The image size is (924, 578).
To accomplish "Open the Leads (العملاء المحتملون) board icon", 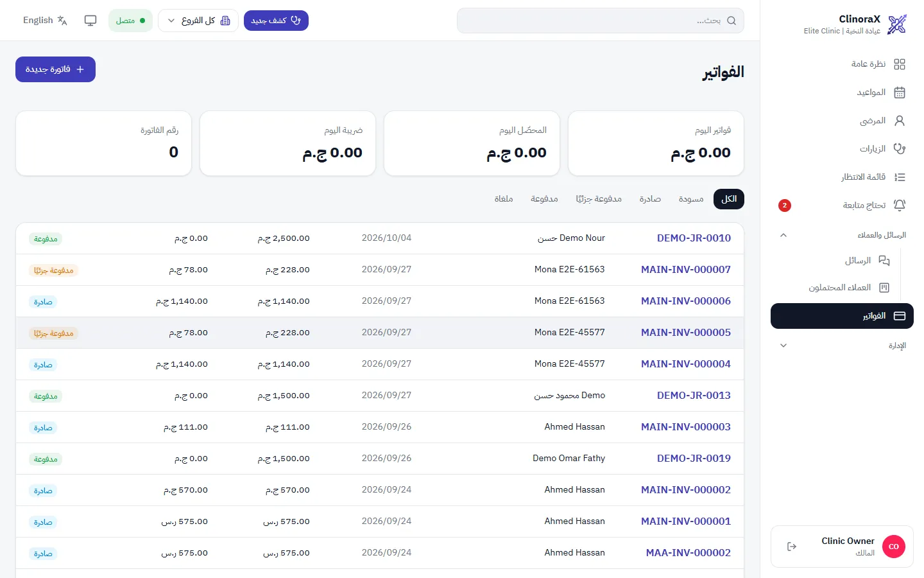I will (x=884, y=288).
